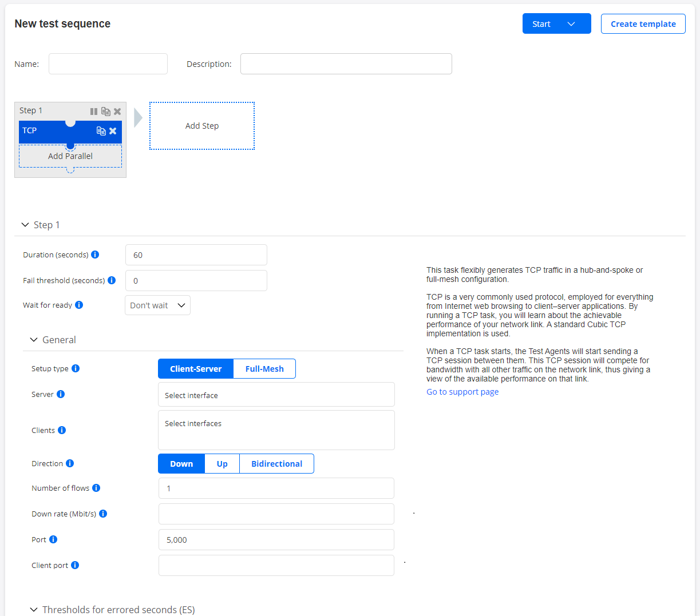Remove Step 1 with its X icon
The image size is (700, 616).
click(117, 111)
